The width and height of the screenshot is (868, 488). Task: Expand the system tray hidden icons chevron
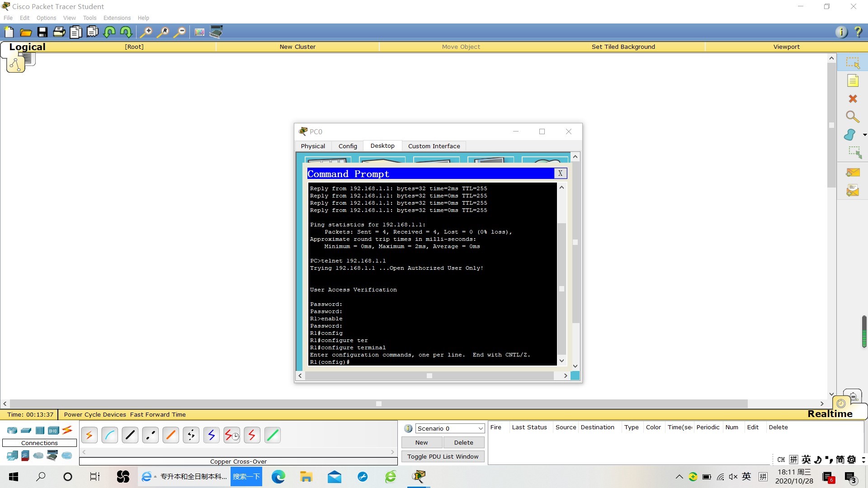point(679,477)
